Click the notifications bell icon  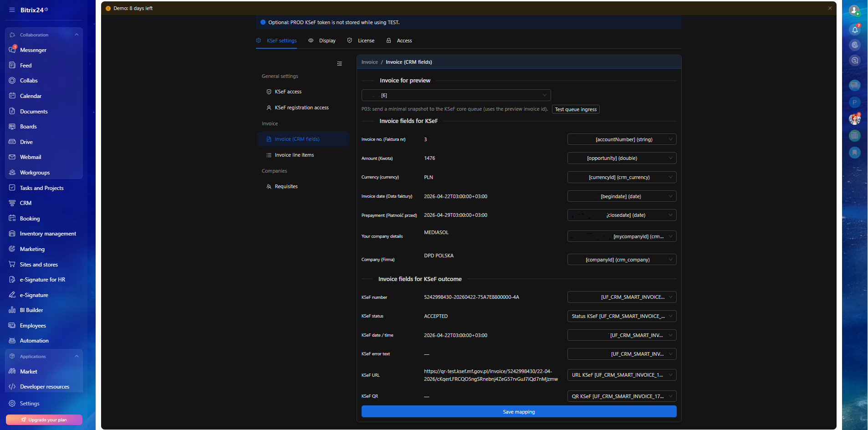pos(855,30)
